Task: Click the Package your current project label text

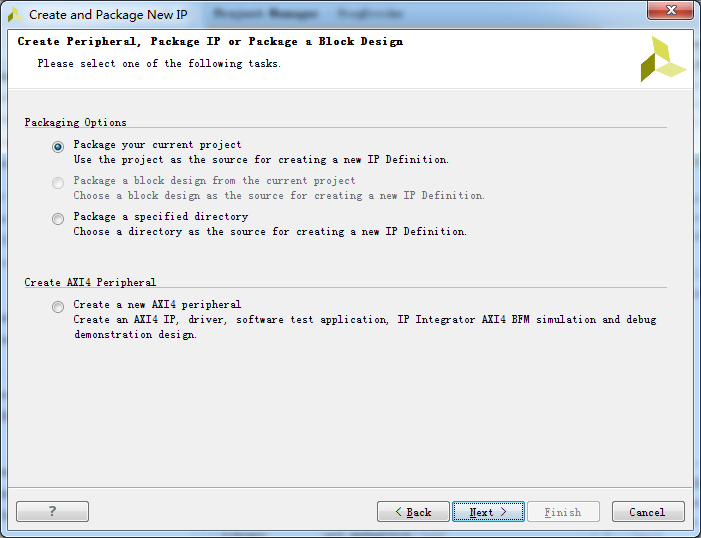Action: (157, 144)
